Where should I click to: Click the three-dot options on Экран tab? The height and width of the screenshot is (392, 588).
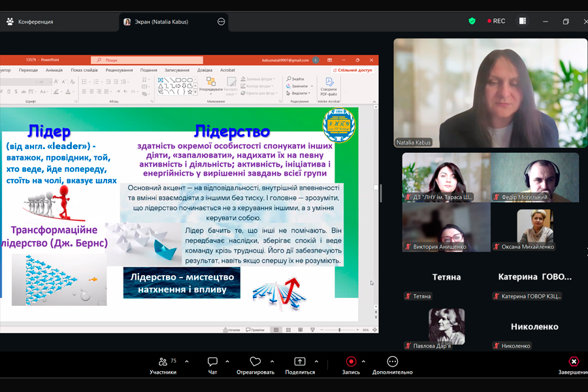coord(221,22)
